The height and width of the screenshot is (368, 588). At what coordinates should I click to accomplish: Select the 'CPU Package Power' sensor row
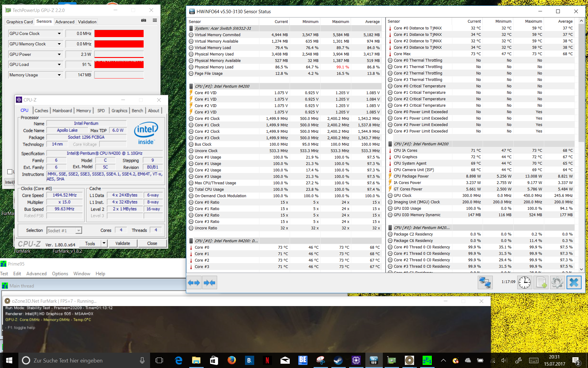pyautogui.click(x=481, y=176)
